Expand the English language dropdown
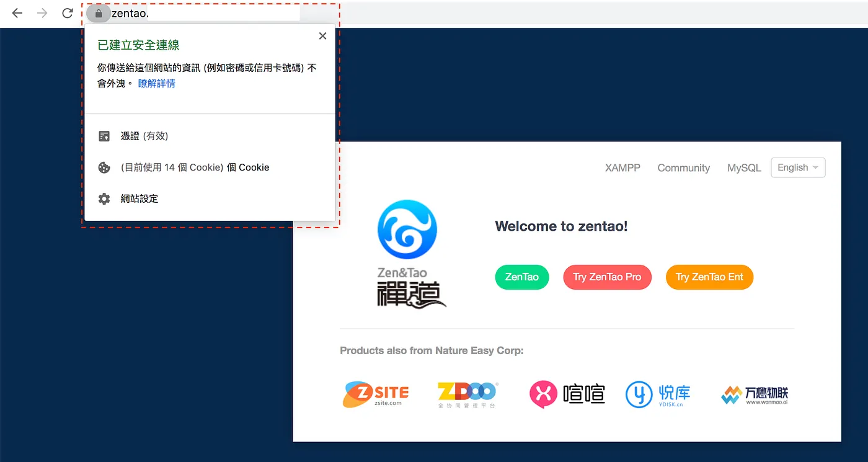The width and height of the screenshot is (868, 462). pyautogui.click(x=798, y=167)
